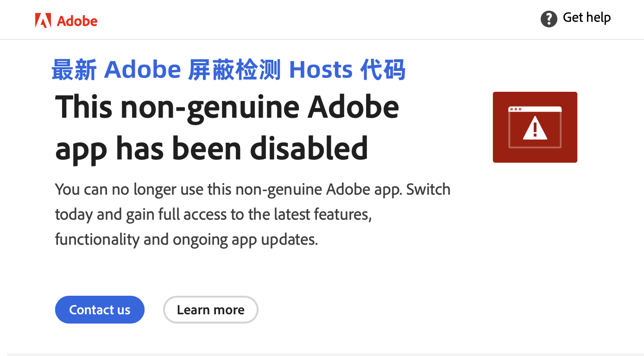644x356 pixels.
Task: Select the browser-window alert illustration
Action: coord(535,127)
